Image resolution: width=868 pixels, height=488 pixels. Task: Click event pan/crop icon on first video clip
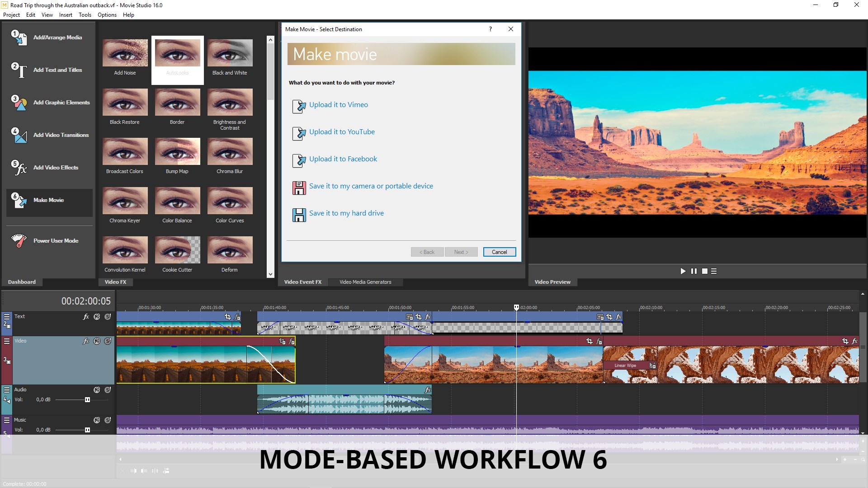tap(282, 342)
